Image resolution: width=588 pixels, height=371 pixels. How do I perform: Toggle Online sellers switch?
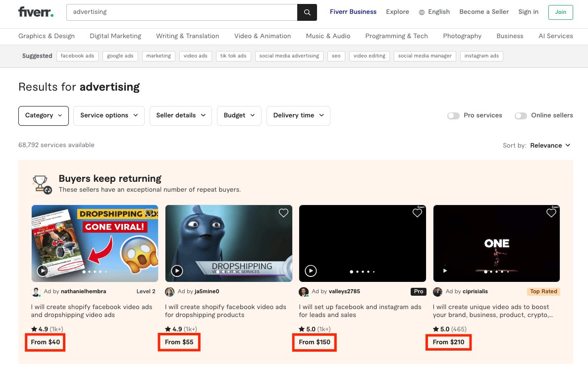(521, 116)
